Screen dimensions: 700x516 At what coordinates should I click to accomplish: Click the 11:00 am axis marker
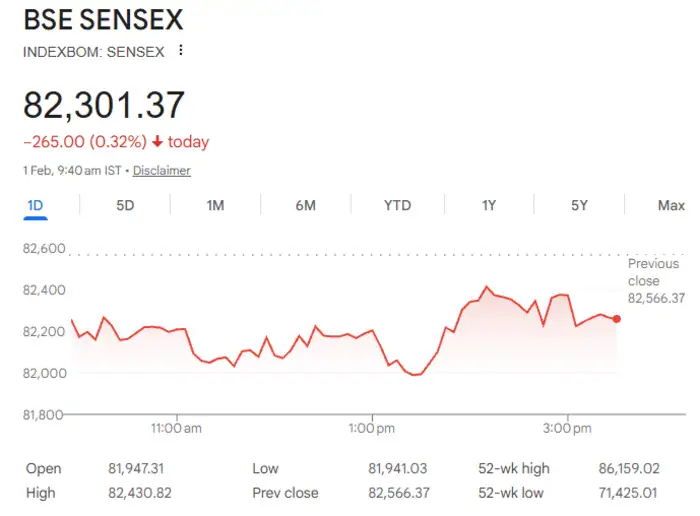point(177,429)
